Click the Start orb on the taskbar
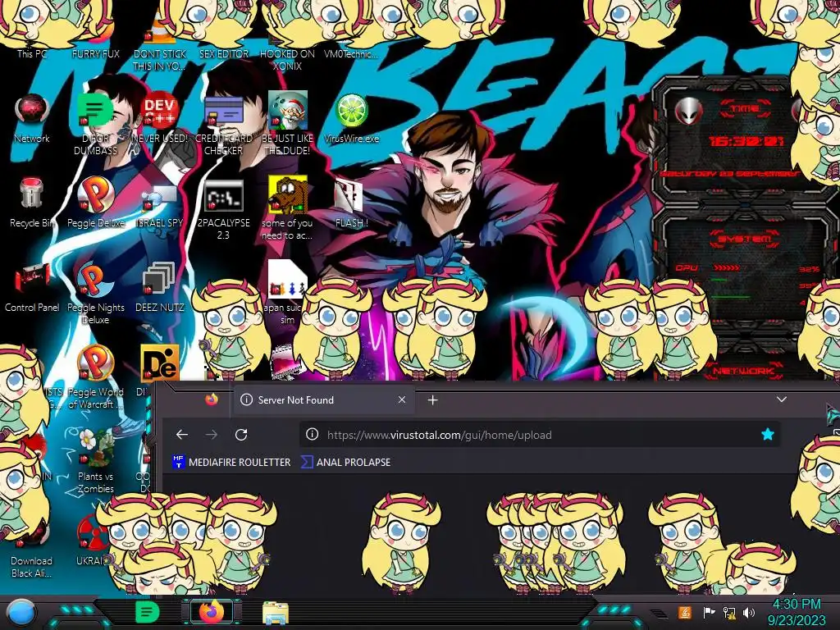 (21, 612)
